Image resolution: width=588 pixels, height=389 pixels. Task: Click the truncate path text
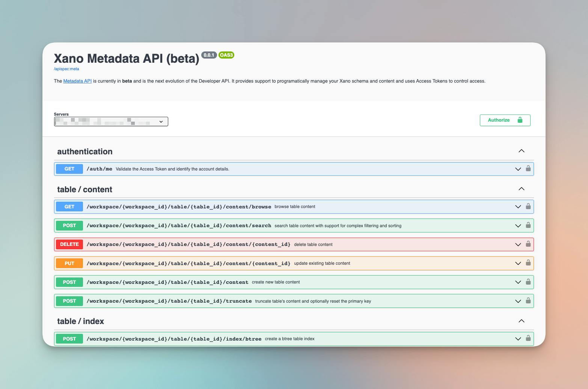169,301
